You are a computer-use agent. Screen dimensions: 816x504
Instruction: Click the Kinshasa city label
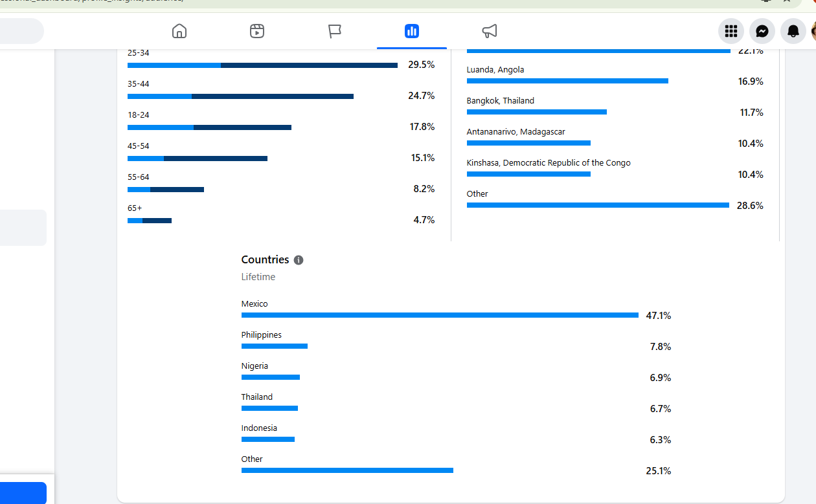pyautogui.click(x=549, y=163)
